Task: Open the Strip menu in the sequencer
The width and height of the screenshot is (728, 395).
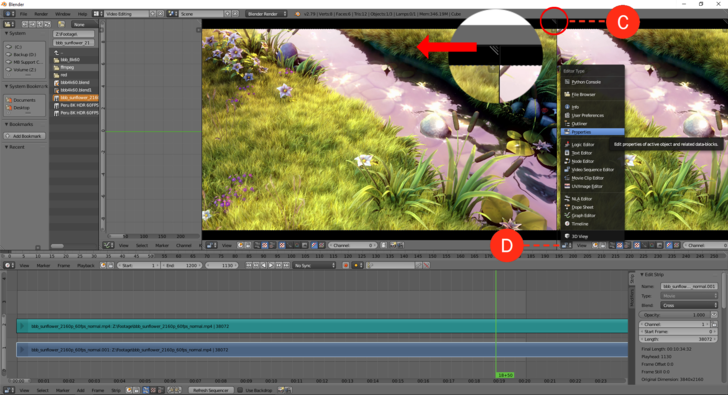Action: point(116,390)
